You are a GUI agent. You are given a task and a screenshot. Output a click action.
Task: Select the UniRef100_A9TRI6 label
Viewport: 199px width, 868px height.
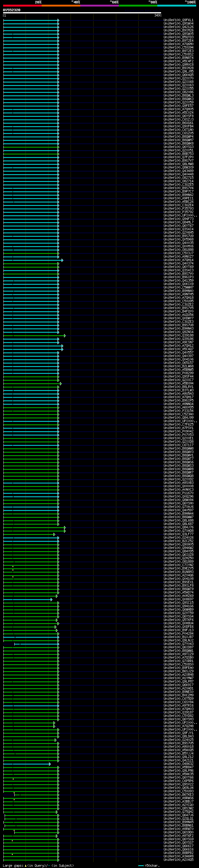pos(178,705)
